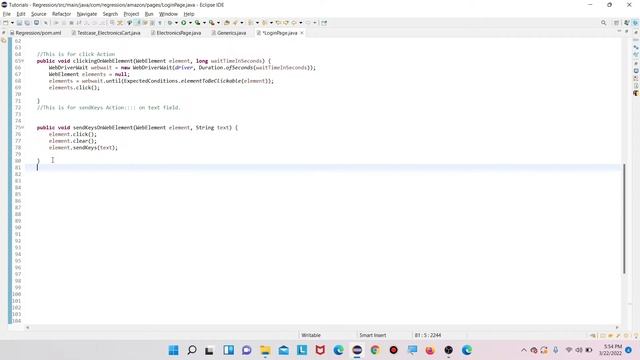Click the Open Perspective icon
Image resolution: width=640 pixels, height=360 pixels.
616,23
